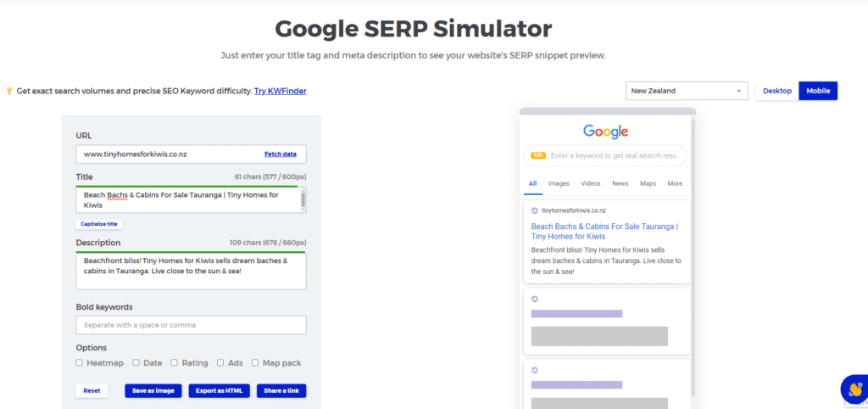The height and width of the screenshot is (409, 868).
Task: Click Export as HTML button
Action: pyautogui.click(x=220, y=390)
